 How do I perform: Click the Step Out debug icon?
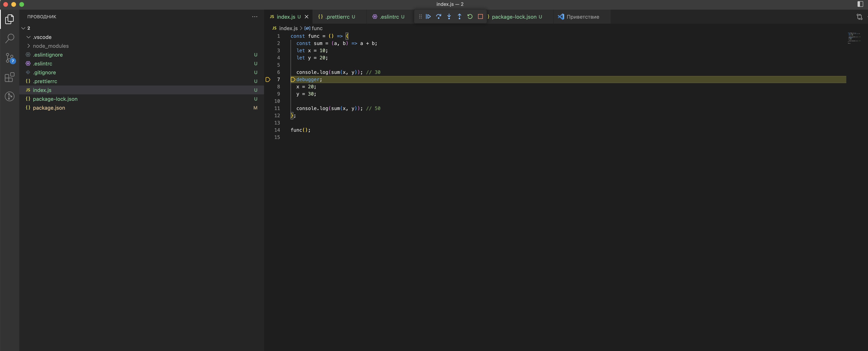click(x=459, y=16)
